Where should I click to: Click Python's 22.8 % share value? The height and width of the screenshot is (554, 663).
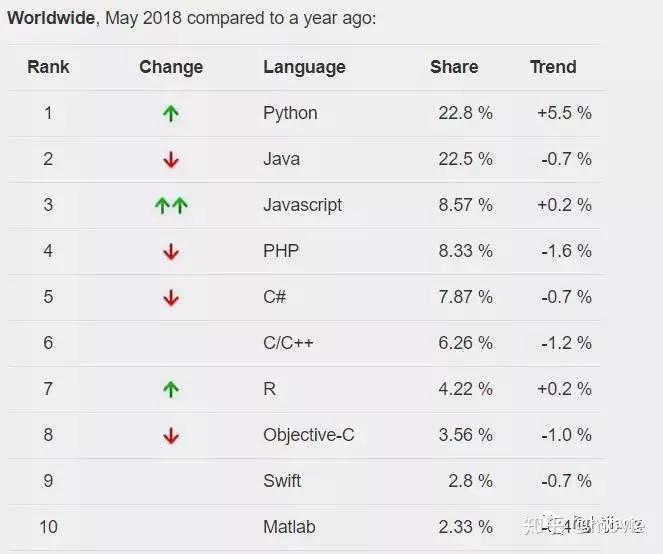click(465, 113)
